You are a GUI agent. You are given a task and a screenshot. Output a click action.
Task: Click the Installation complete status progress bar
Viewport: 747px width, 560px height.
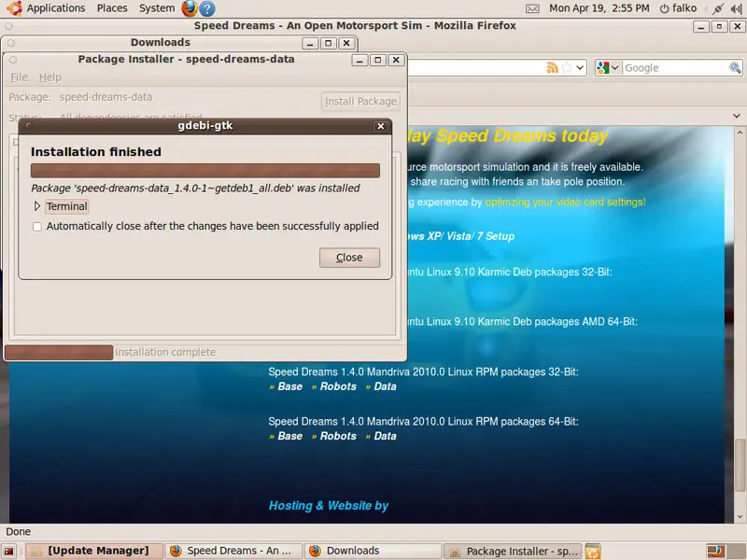pyautogui.click(x=59, y=353)
